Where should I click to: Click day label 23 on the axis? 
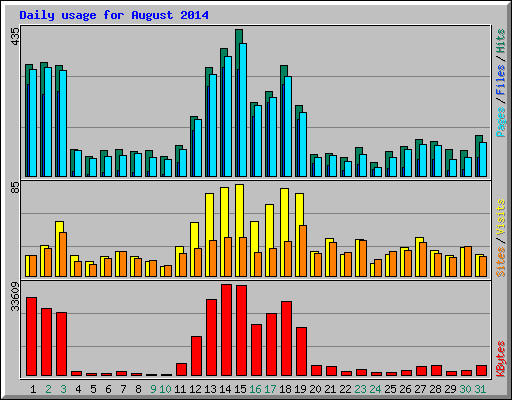point(360,389)
